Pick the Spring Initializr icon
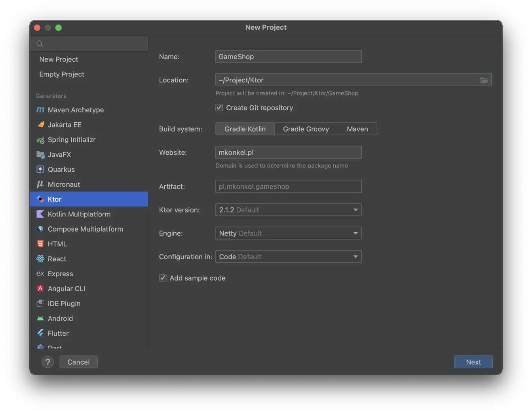Image resolution: width=532 pixels, height=414 pixels. pyautogui.click(x=40, y=140)
